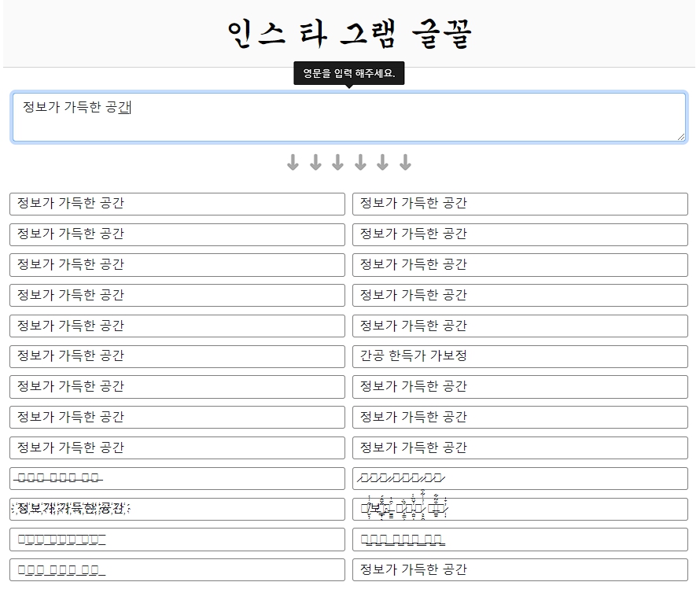Select eighth output box in right column
Screen dimensions: 700x593
520,417
